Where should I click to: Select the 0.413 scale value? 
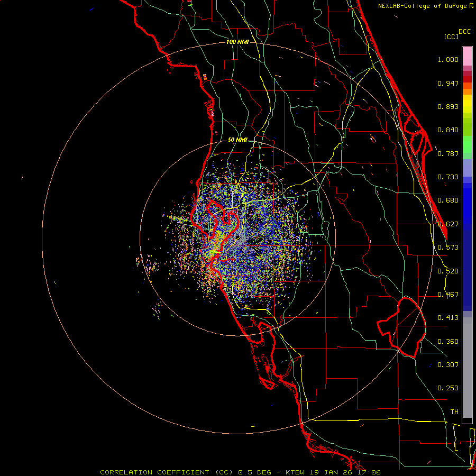point(448,318)
